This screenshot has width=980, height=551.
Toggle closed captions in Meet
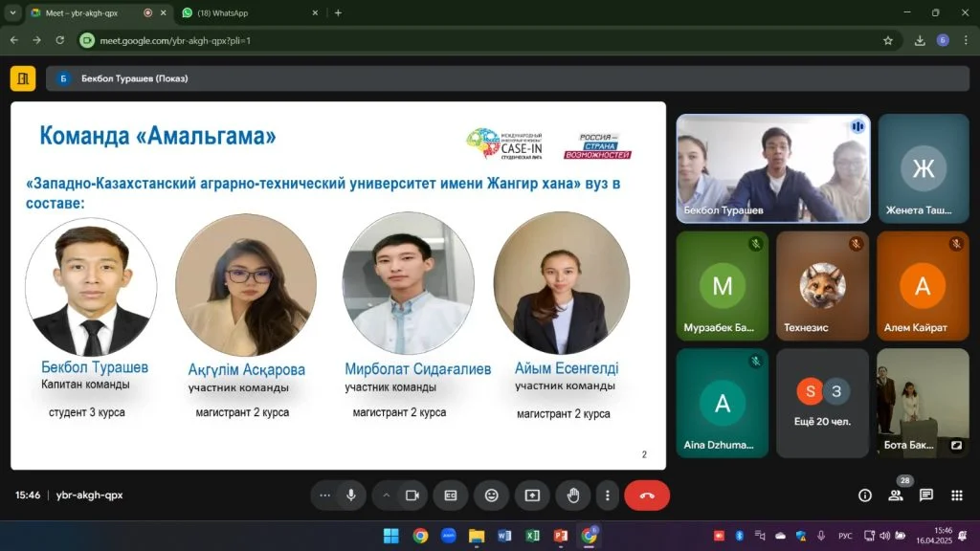click(x=451, y=496)
